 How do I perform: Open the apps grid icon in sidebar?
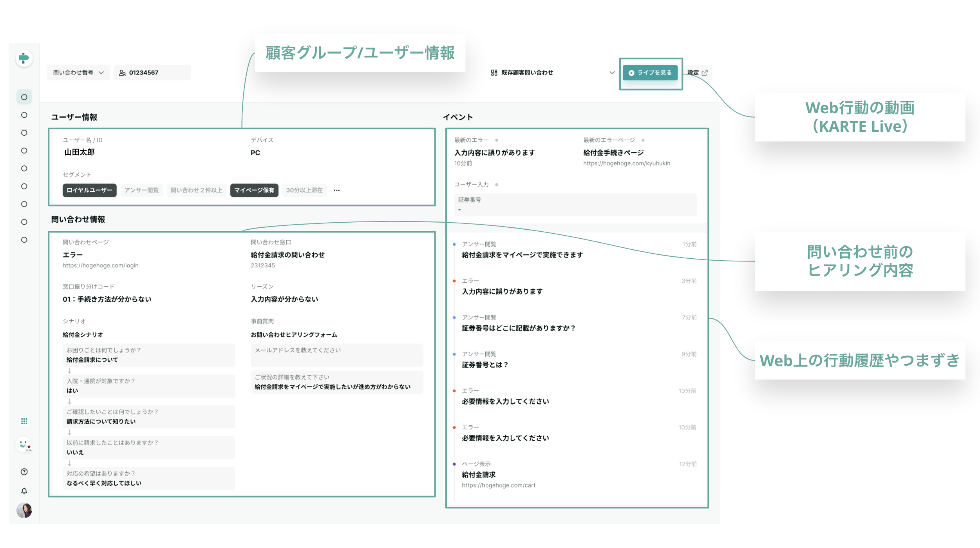pyautogui.click(x=24, y=421)
